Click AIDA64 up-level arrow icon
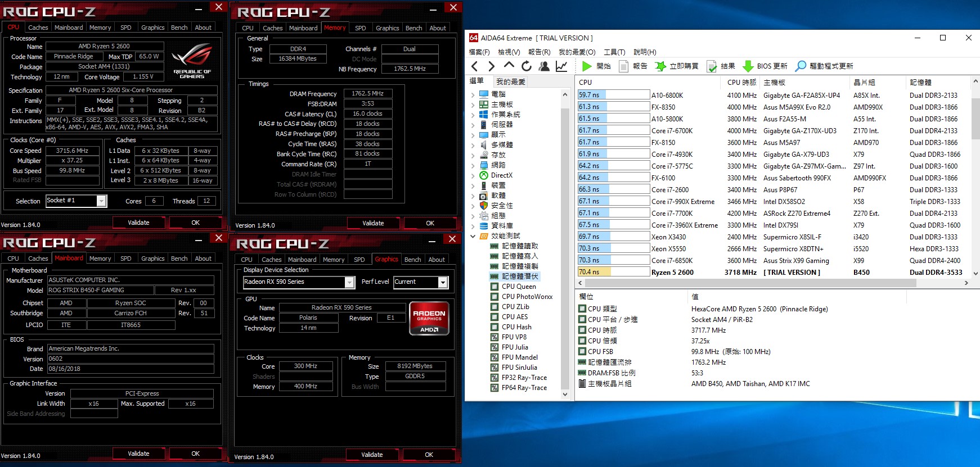The image size is (980, 467). coord(509,66)
